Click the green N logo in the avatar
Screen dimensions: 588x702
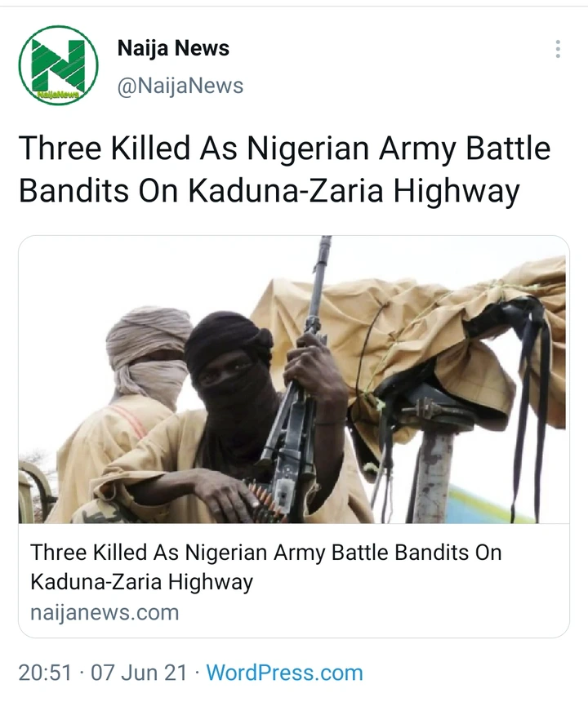(58, 64)
